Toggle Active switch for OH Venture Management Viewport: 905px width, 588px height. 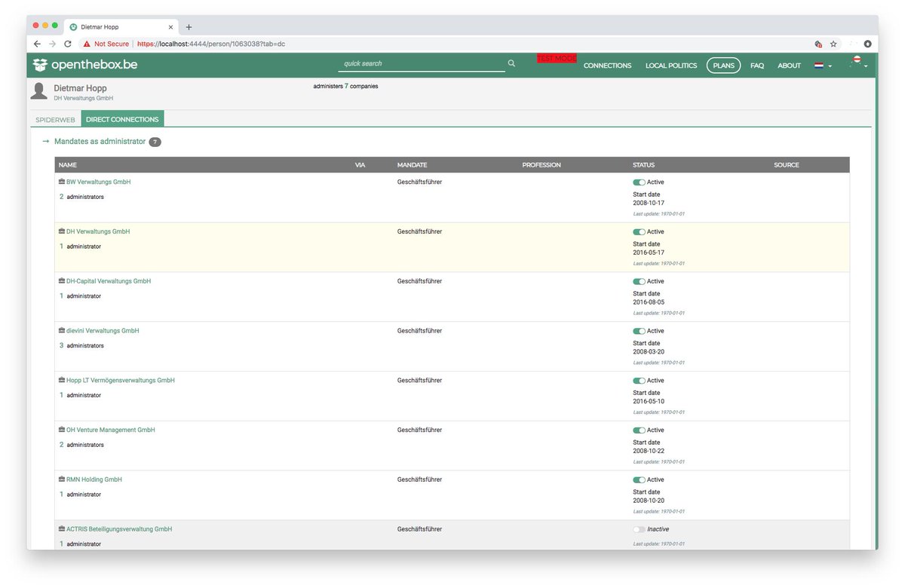click(x=639, y=430)
